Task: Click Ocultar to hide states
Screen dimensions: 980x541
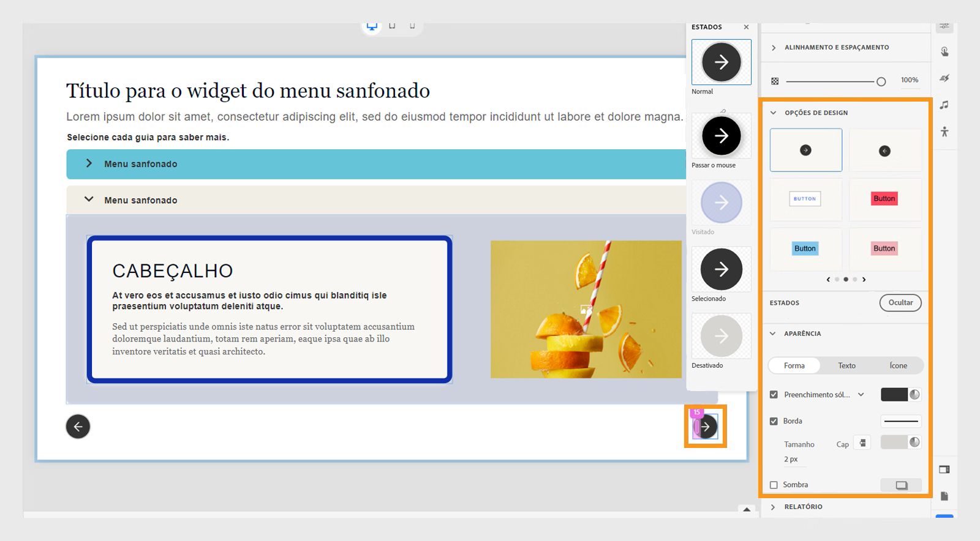Action: 900,302
